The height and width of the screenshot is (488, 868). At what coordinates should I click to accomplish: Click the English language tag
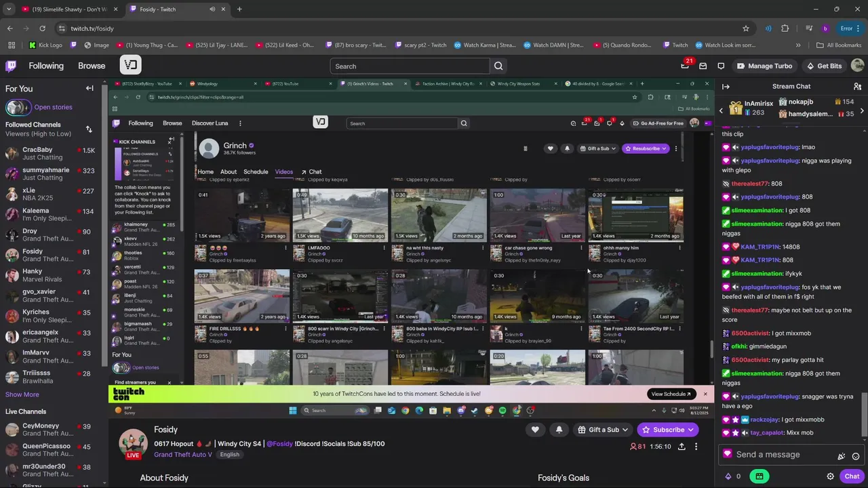click(x=229, y=455)
